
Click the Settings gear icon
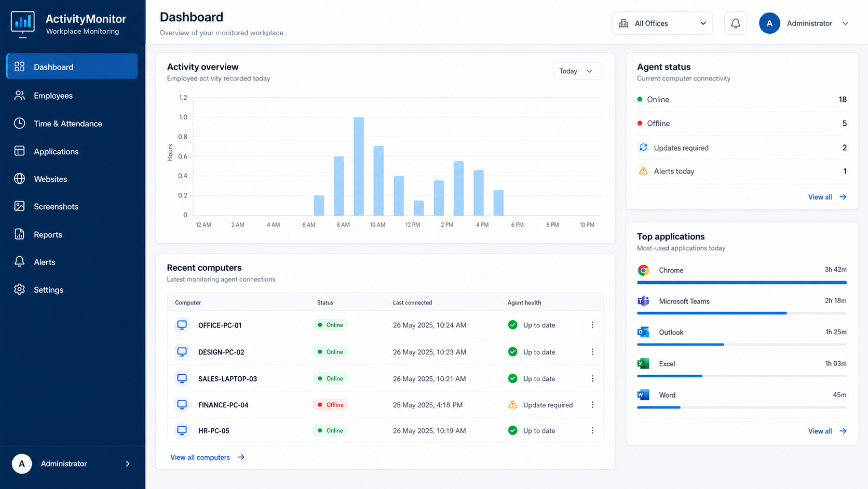[x=20, y=289]
